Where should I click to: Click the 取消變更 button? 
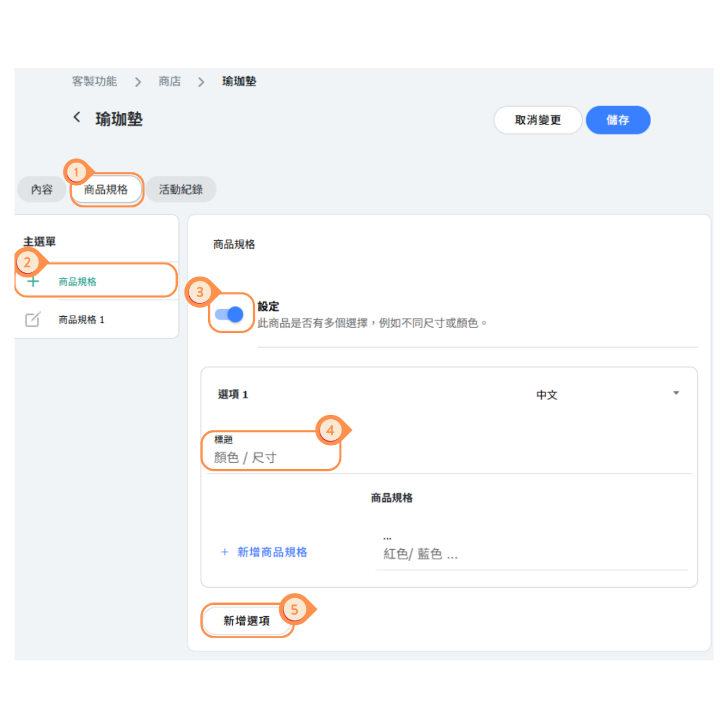click(x=538, y=120)
